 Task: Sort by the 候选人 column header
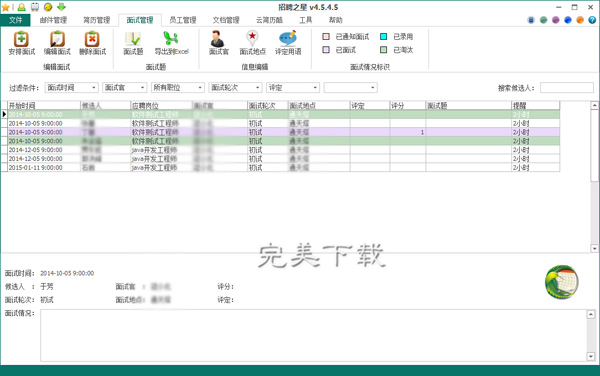(105, 105)
